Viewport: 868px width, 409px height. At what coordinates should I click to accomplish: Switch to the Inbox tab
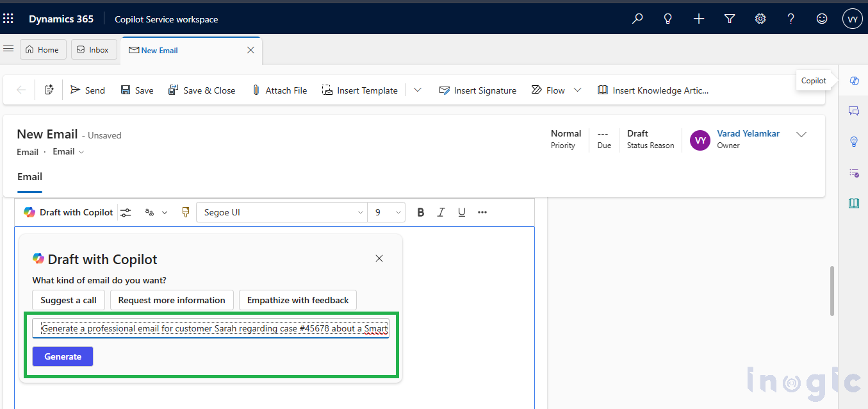94,50
